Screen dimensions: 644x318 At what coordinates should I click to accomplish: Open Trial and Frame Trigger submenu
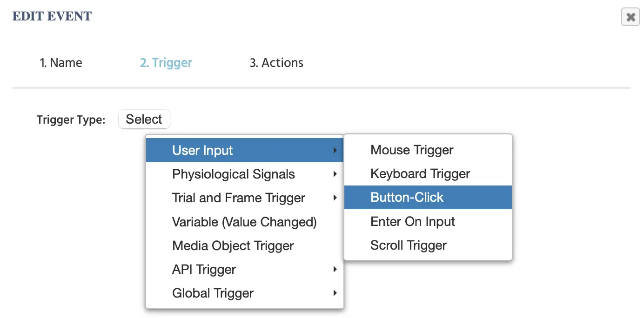[238, 198]
